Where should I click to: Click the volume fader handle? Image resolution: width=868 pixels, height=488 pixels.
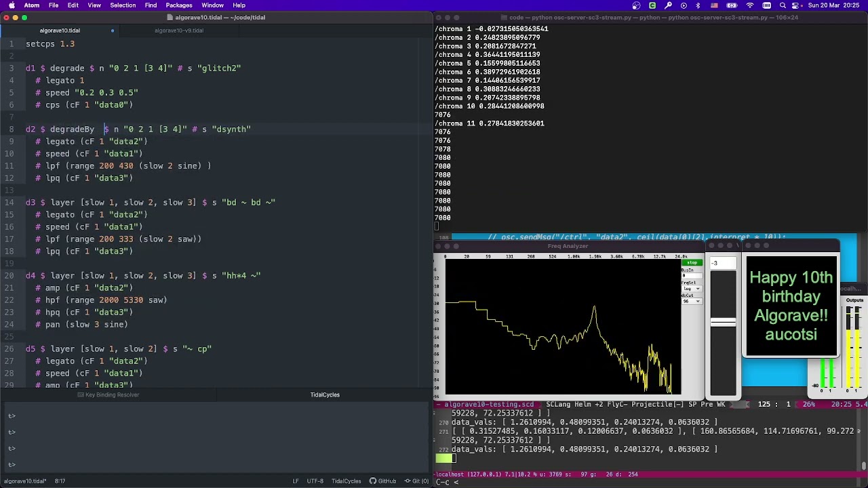tap(723, 323)
